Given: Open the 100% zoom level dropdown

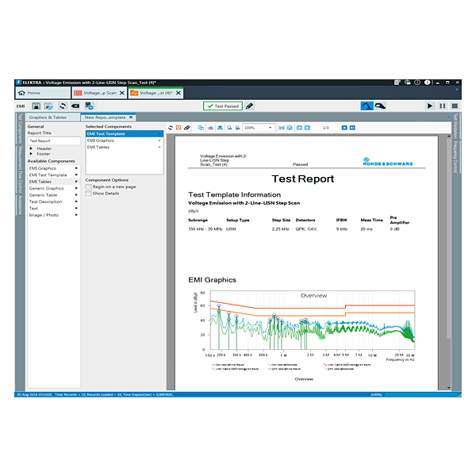Looking at the screenshot, I should (270, 127).
